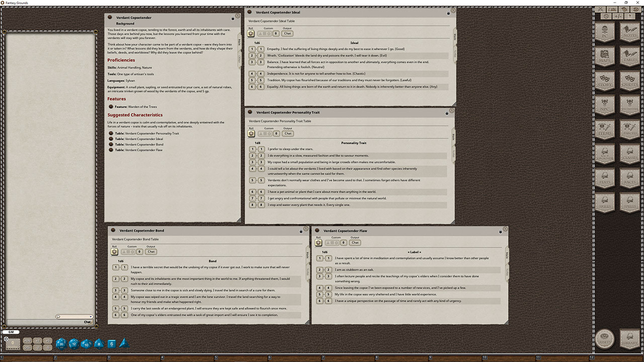
Task: Open the chat message type dropdown arrow
Action: [91, 317]
